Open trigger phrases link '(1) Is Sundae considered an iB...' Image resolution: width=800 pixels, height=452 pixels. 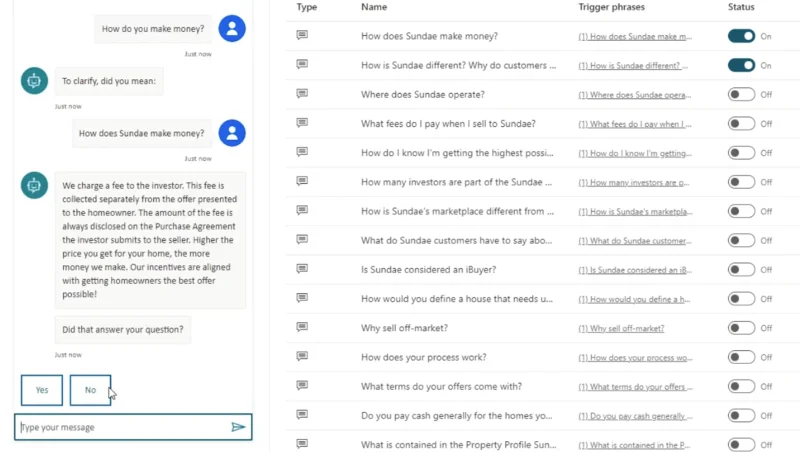635,270
